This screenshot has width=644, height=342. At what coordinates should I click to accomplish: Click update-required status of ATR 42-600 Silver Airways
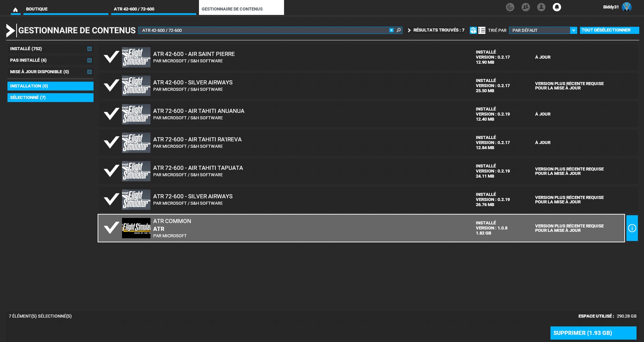(x=569, y=86)
